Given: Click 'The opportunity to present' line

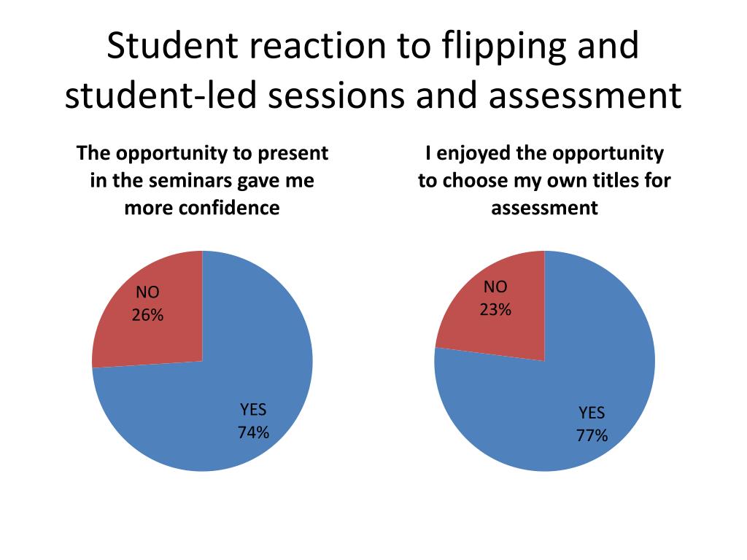Looking at the screenshot, I should point(202,153).
